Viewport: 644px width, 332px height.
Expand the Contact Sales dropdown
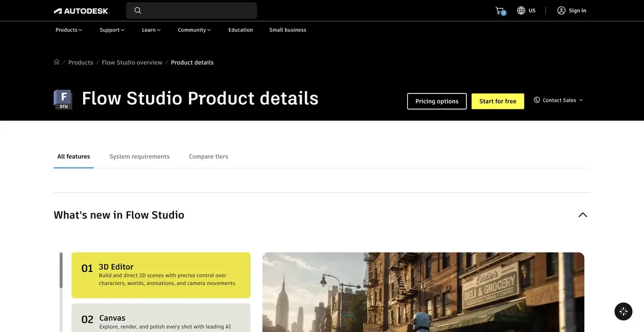click(558, 100)
